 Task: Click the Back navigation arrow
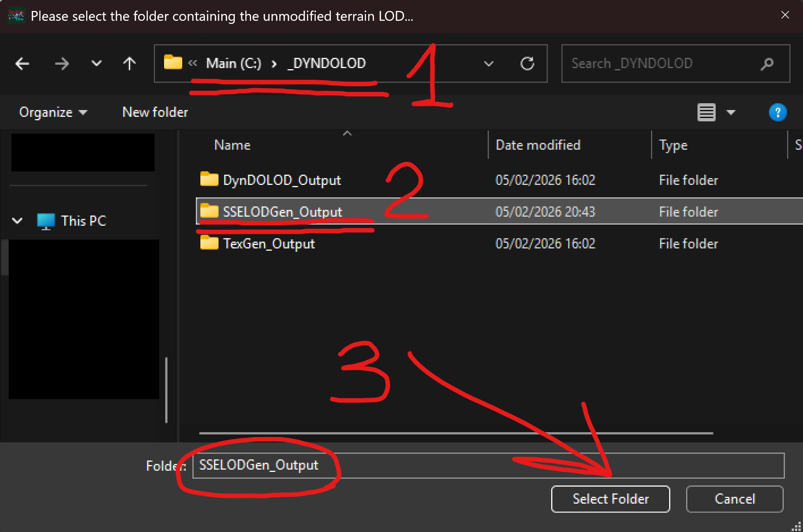(22, 64)
